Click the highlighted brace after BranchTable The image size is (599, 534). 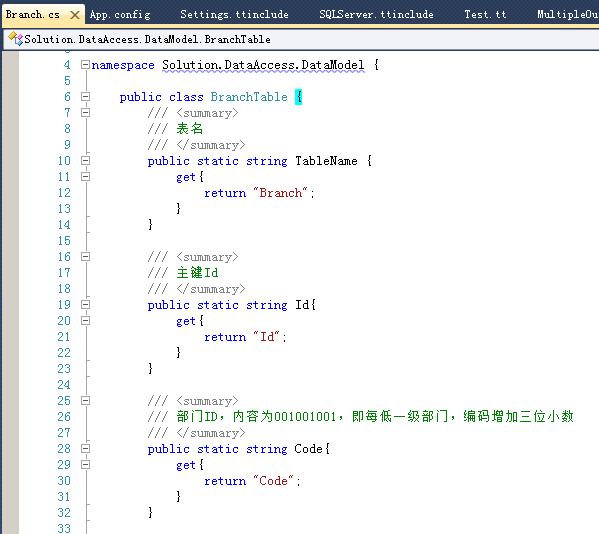[x=299, y=97]
